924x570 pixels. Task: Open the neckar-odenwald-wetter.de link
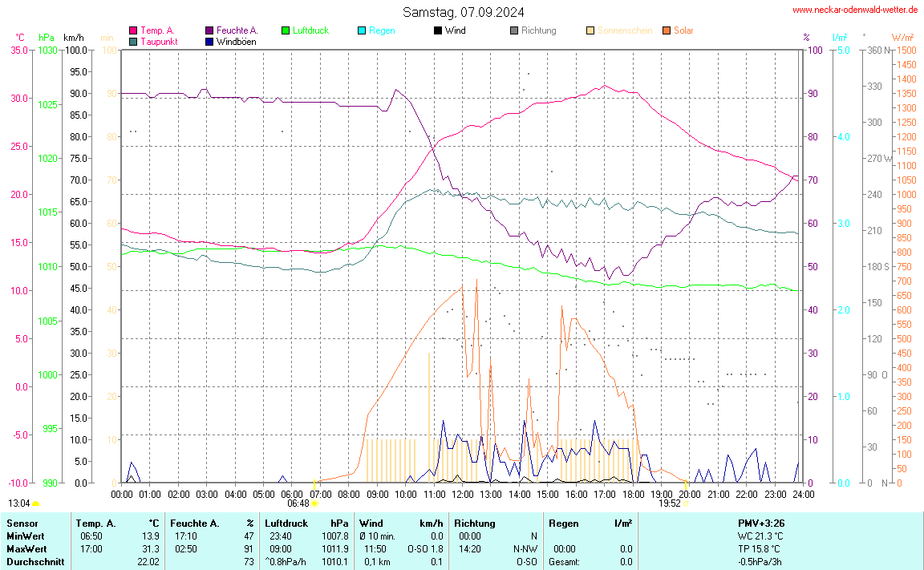tap(854, 10)
